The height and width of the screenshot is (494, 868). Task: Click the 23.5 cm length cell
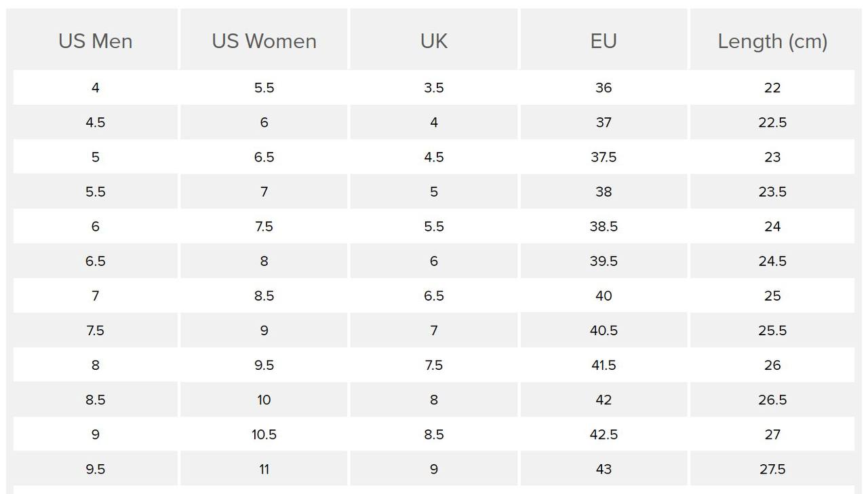pos(772,192)
